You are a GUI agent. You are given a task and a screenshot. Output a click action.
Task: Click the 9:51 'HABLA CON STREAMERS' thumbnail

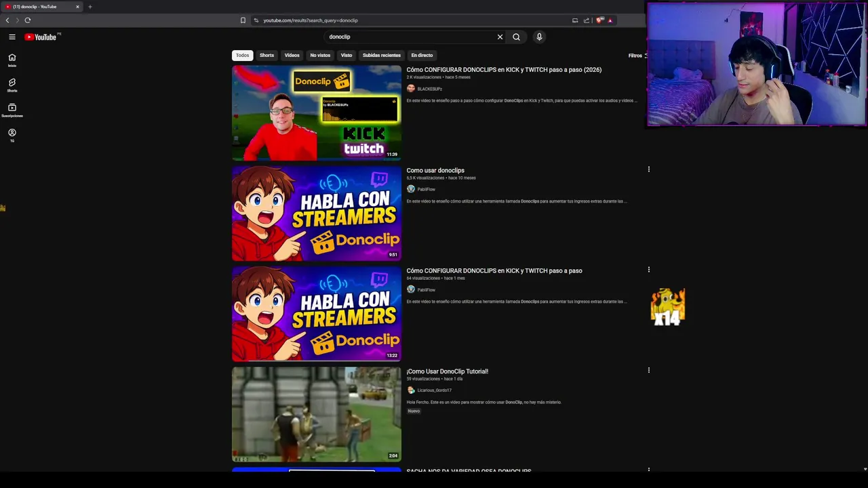(x=317, y=213)
